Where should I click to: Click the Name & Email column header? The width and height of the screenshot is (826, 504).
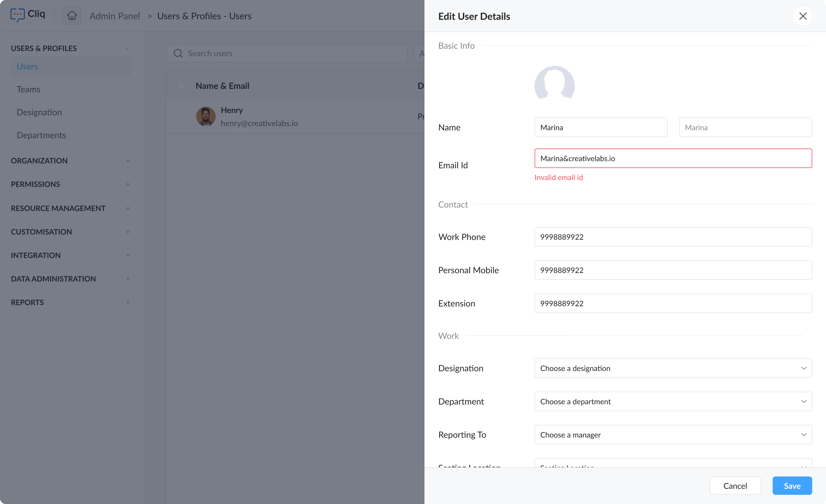[222, 86]
